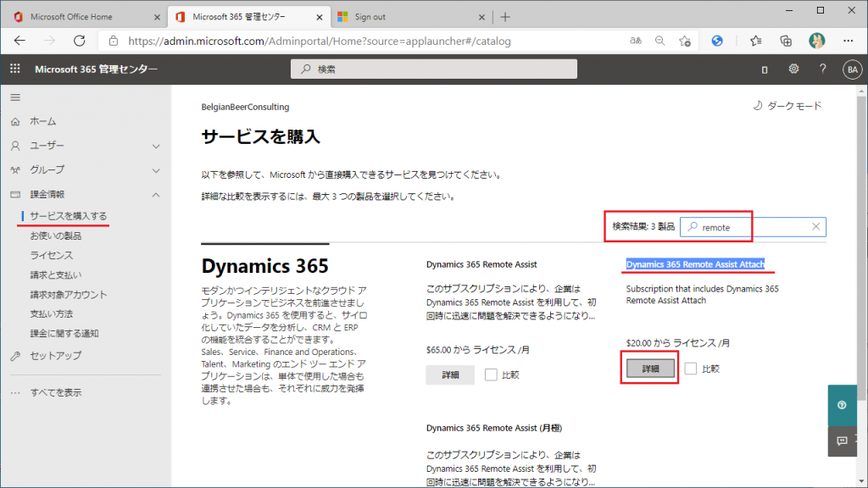
Task: Click the padlock site-info icon
Action: [114, 41]
